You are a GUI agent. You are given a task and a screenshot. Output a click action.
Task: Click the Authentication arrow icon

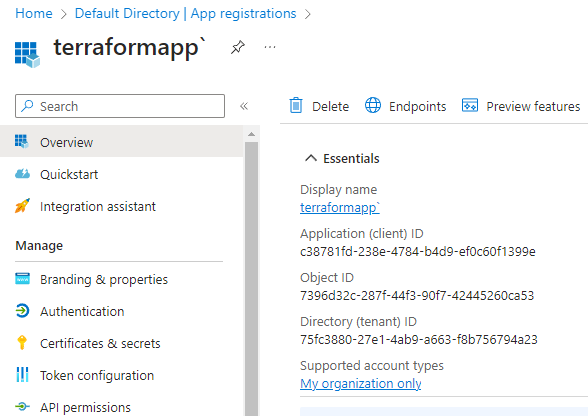click(x=22, y=311)
